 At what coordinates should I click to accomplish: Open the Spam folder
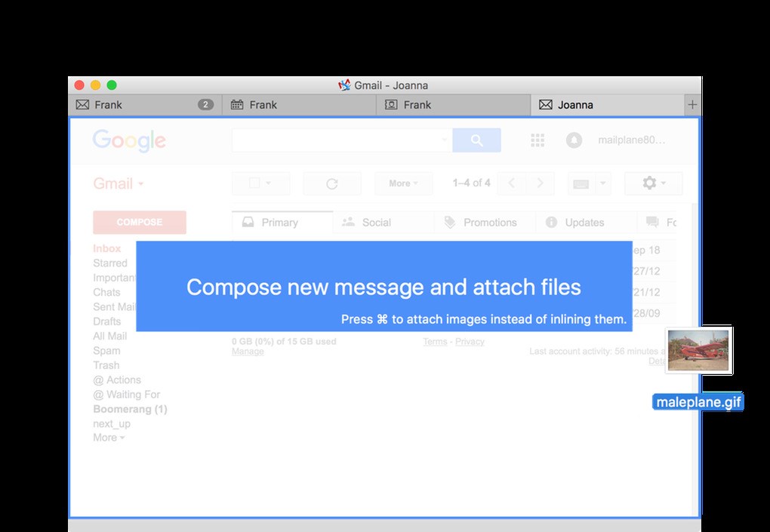coord(106,351)
